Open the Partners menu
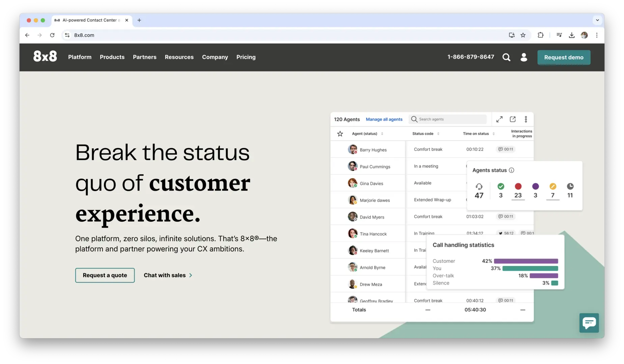This screenshot has width=624, height=364. (x=145, y=57)
